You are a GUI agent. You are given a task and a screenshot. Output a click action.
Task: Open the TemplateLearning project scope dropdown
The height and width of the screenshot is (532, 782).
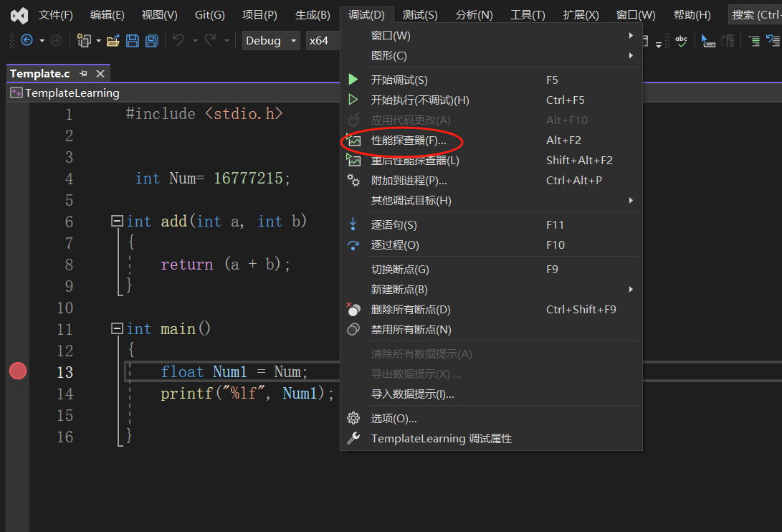coord(173,92)
